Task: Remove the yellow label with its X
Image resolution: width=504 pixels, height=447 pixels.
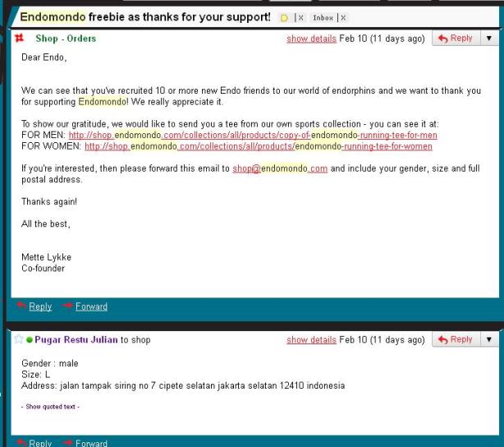Action: point(300,18)
